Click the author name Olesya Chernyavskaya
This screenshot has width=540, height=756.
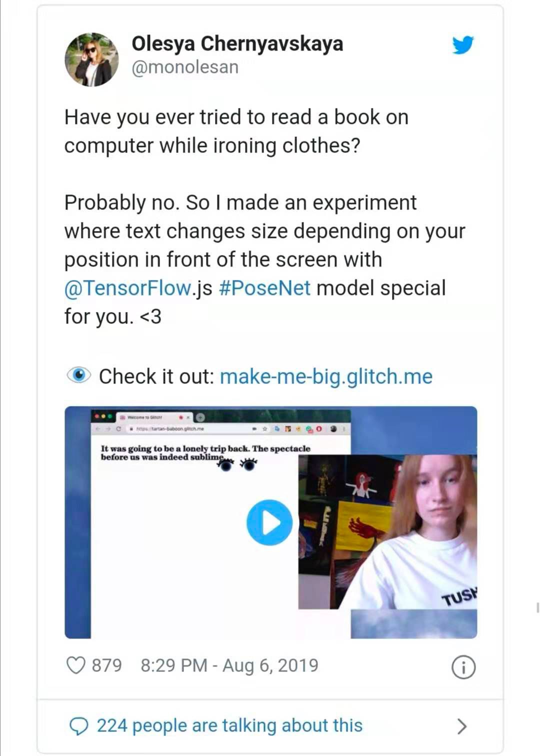click(237, 43)
